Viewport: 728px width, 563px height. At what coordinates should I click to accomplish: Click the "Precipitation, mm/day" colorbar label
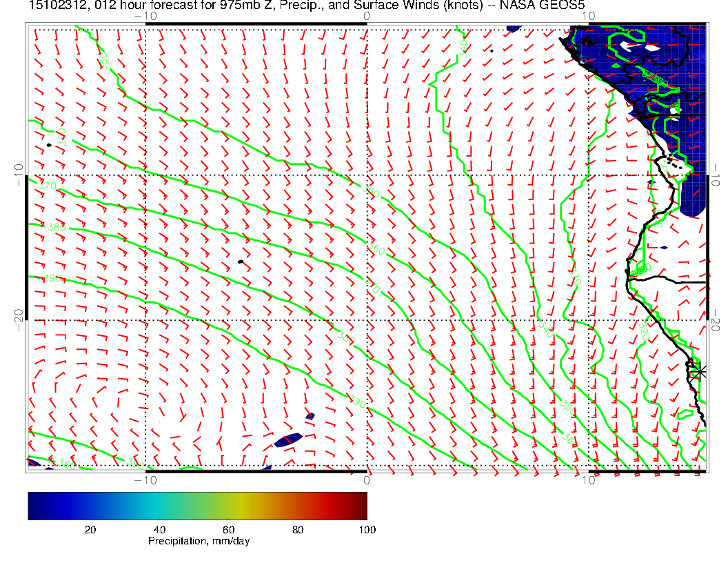(199, 542)
